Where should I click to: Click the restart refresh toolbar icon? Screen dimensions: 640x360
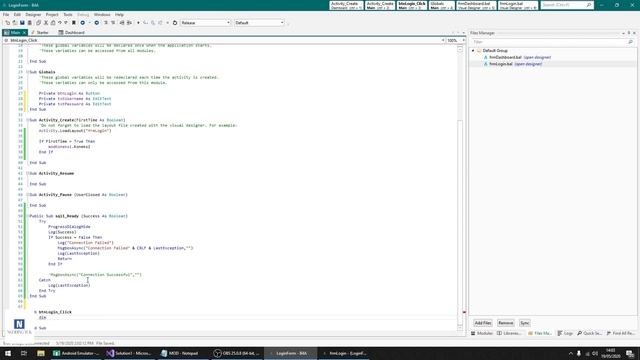[175, 23]
